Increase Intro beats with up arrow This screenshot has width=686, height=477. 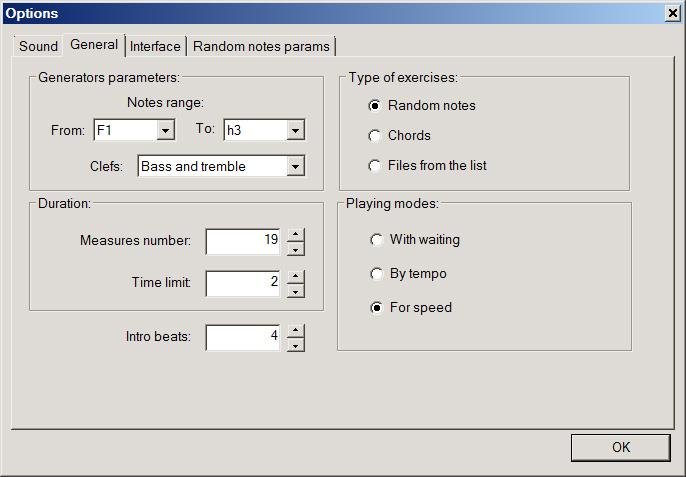pyautogui.click(x=296, y=330)
